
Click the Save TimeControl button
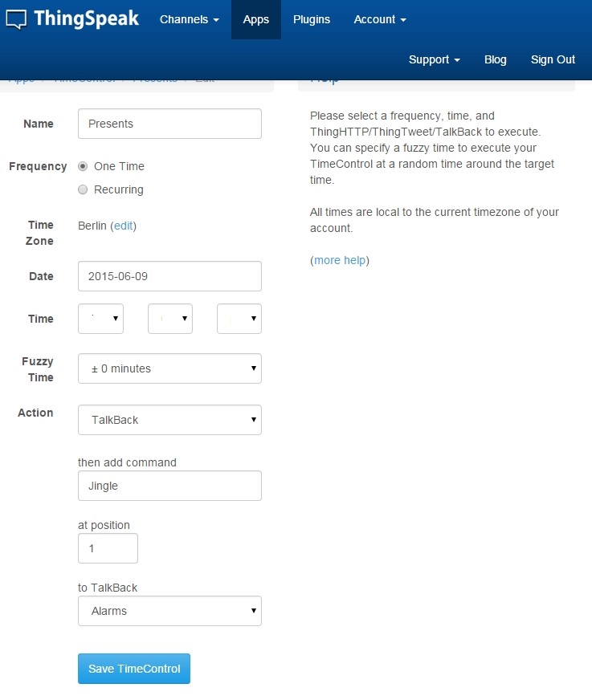pyautogui.click(x=134, y=669)
